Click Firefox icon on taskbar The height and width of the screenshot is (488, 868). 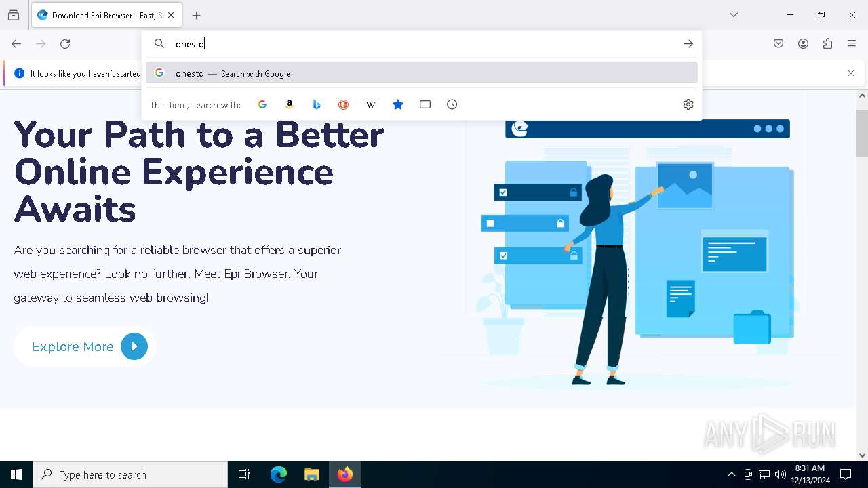tap(345, 474)
